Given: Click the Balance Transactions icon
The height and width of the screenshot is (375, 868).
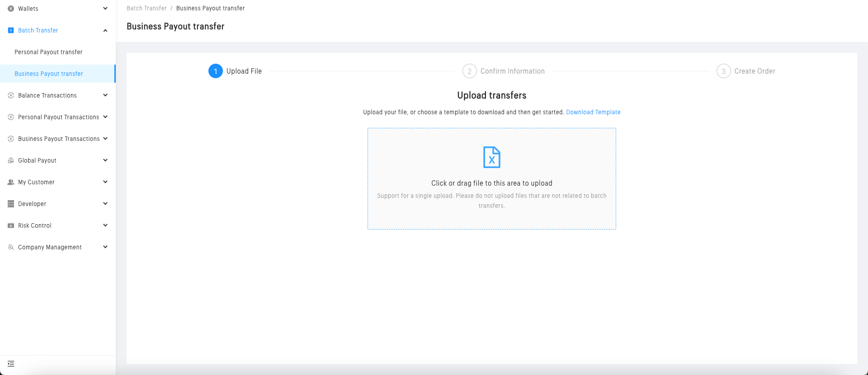Looking at the screenshot, I should [x=11, y=95].
